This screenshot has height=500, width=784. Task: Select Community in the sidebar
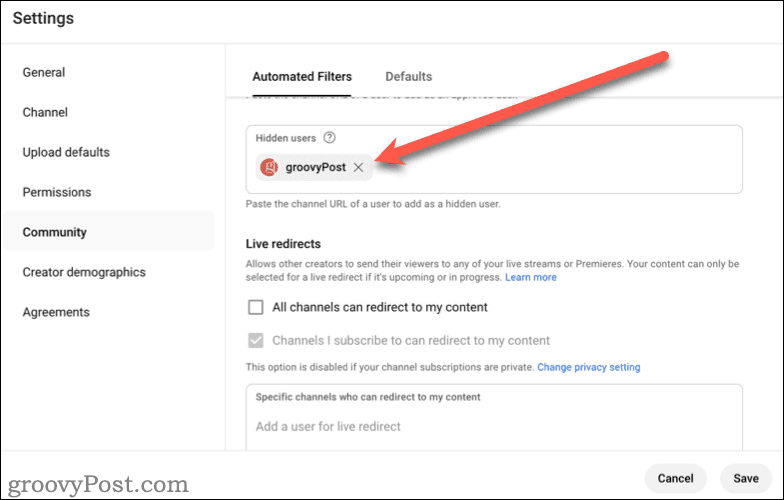point(108,232)
